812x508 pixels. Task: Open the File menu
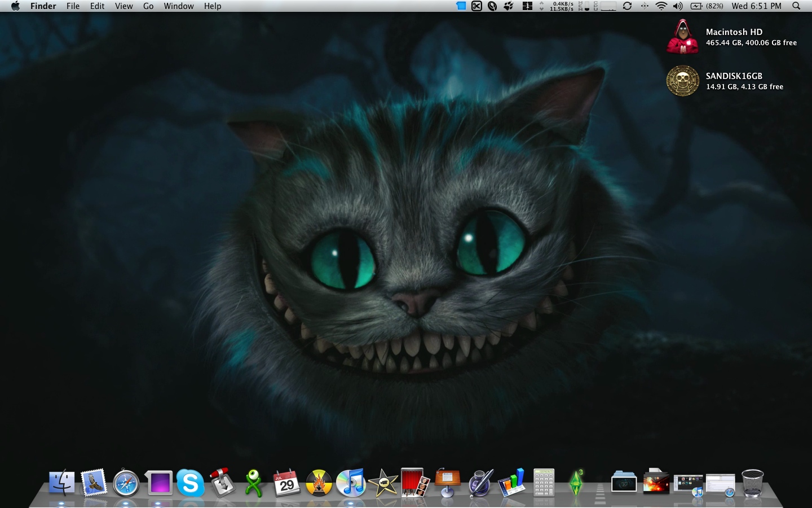pyautogui.click(x=73, y=6)
